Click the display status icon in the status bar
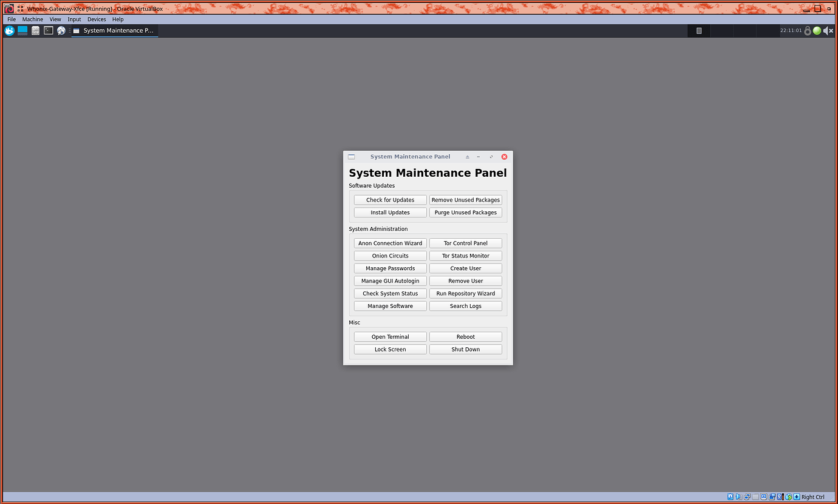Viewport: 838px width, 504px height. 763,496
